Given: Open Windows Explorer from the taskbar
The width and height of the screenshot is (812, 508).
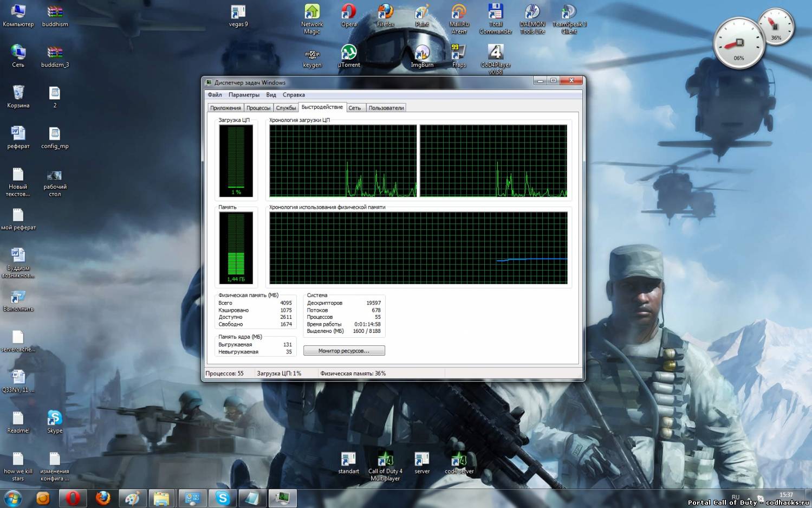Looking at the screenshot, I should [x=163, y=498].
